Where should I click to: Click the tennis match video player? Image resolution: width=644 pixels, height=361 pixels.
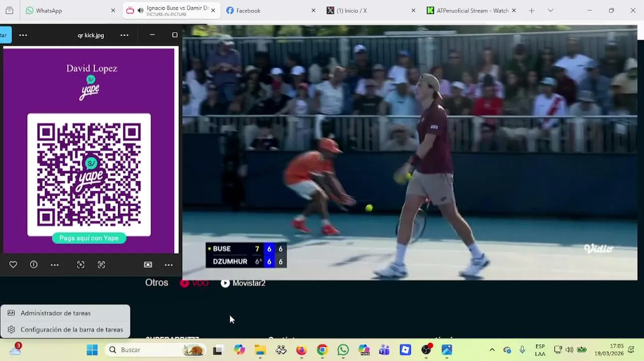(410, 152)
